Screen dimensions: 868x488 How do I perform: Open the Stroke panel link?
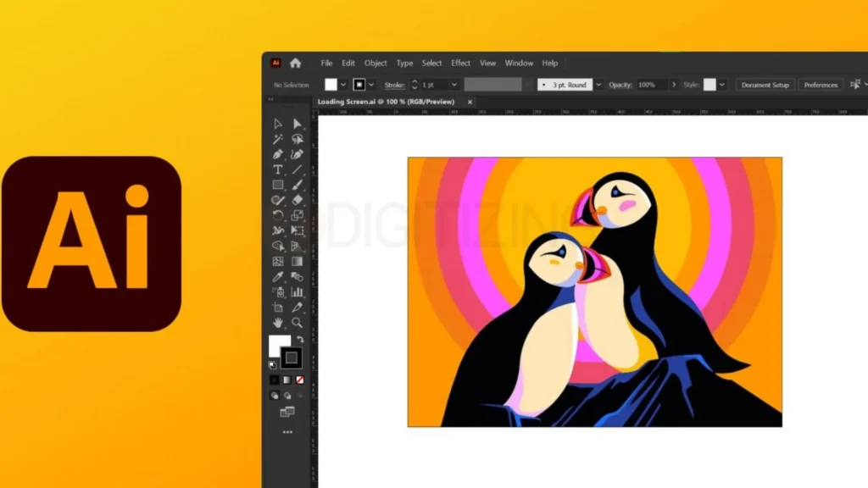pyautogui.click(x=395, y=85)
